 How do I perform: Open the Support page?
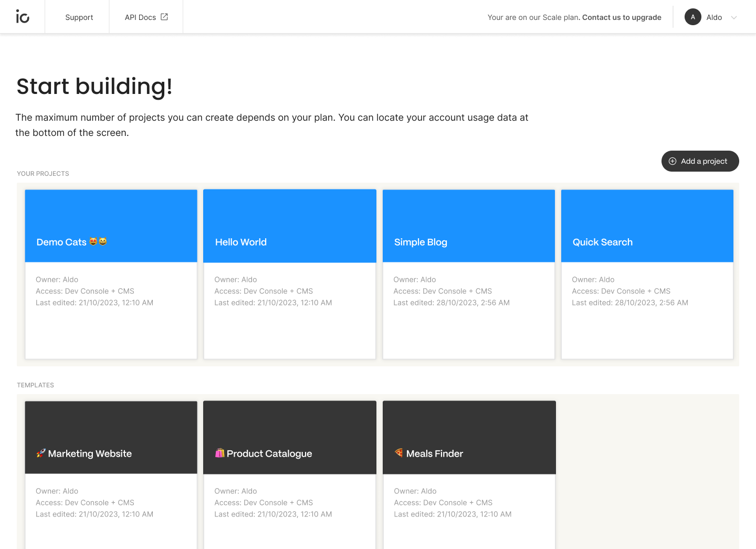(79, 17)
